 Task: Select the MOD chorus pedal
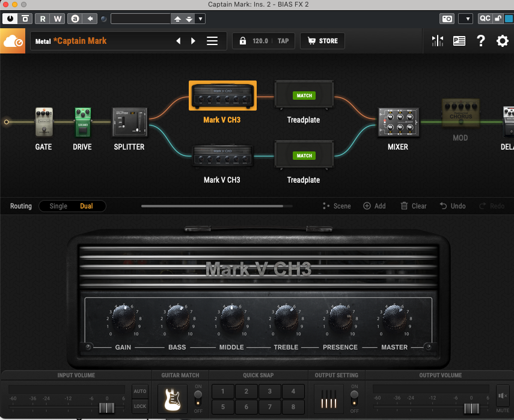[460, 113]
